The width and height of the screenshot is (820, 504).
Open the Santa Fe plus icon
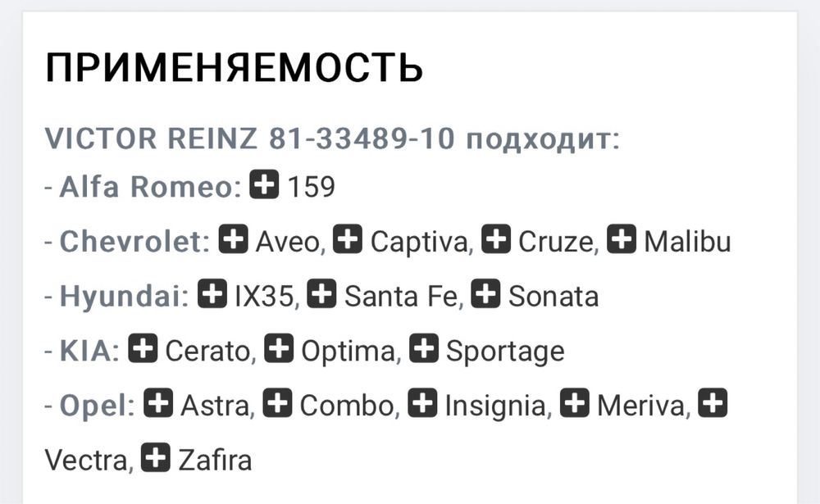[x=322, y=295]
